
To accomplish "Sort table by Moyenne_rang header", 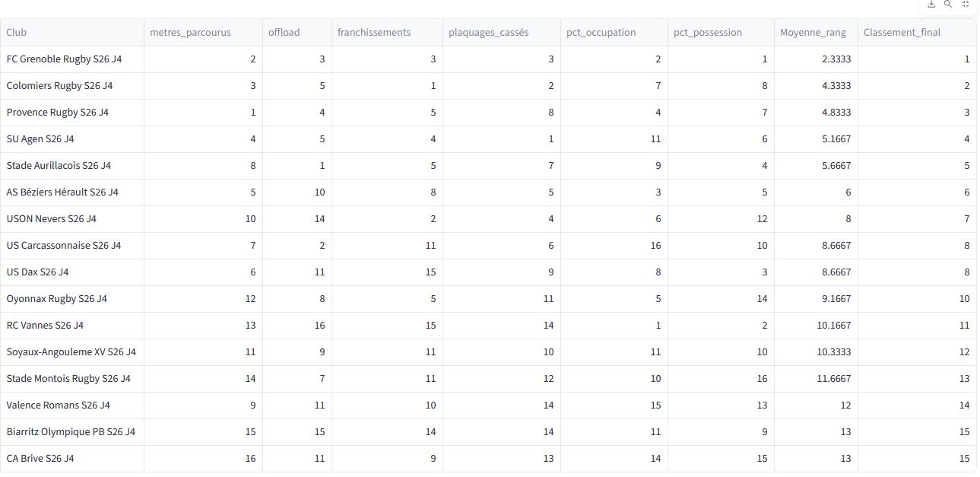I will pyautogui.click(x=813, y=32).
